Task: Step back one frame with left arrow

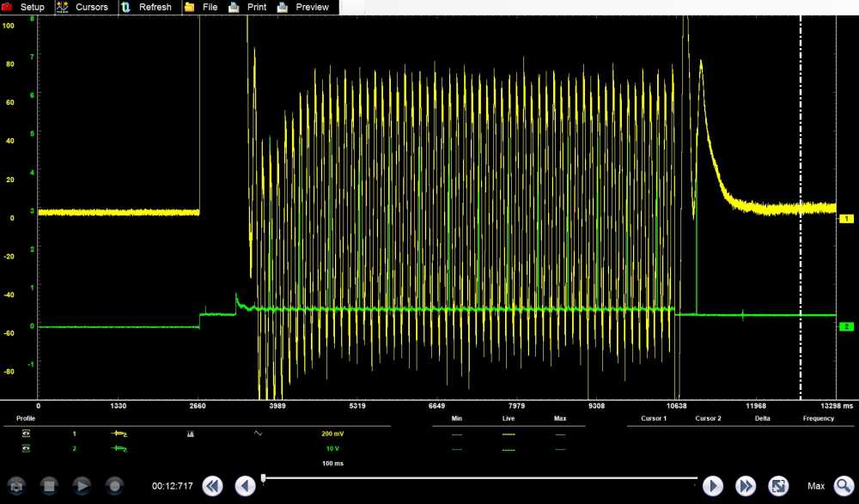Action: coord(245,486)
